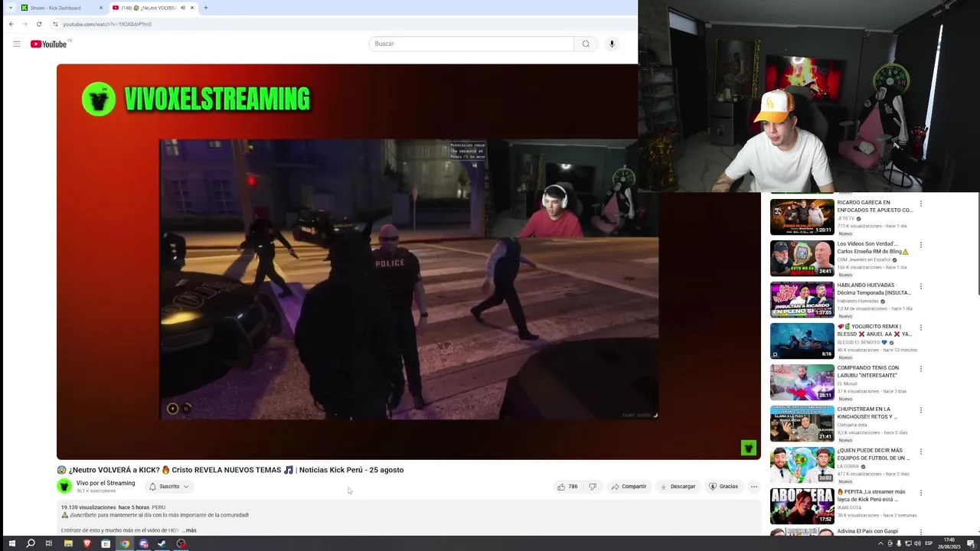Open Steam from the taskbar
Viewport: 980px width, 551px height.
coord(162,543)
